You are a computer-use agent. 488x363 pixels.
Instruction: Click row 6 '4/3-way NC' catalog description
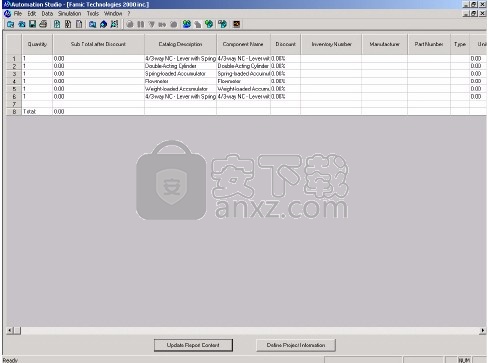point(180,97)
